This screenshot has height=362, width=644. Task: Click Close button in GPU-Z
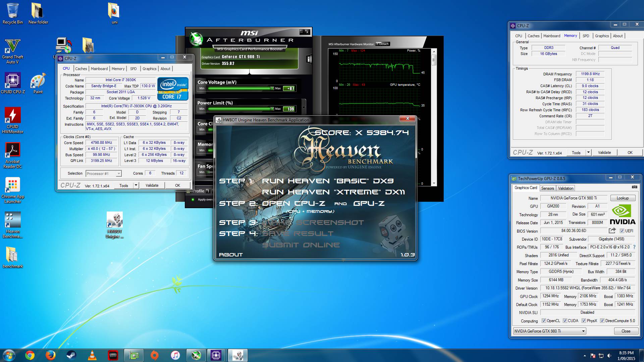tap(626, 331)
